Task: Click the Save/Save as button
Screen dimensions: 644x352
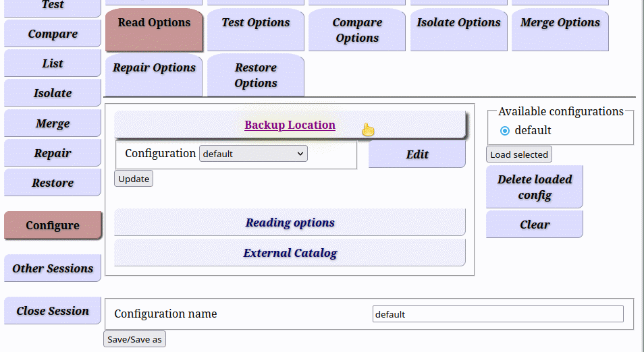Action: coord(134,339)
